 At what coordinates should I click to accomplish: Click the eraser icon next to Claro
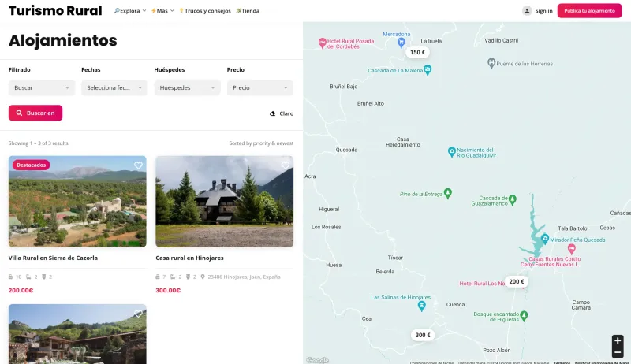pyautogui.click(x=272, y=113)
